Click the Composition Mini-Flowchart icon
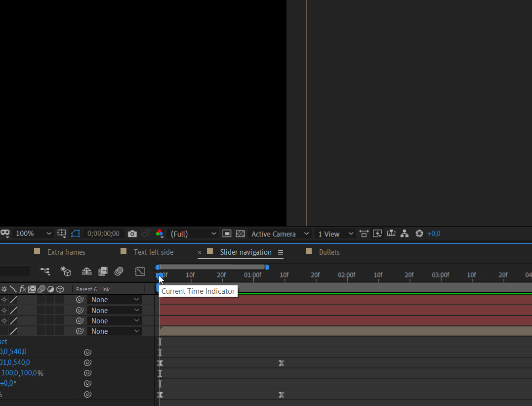This screenshot has width=532, height=406. [45, 271]
